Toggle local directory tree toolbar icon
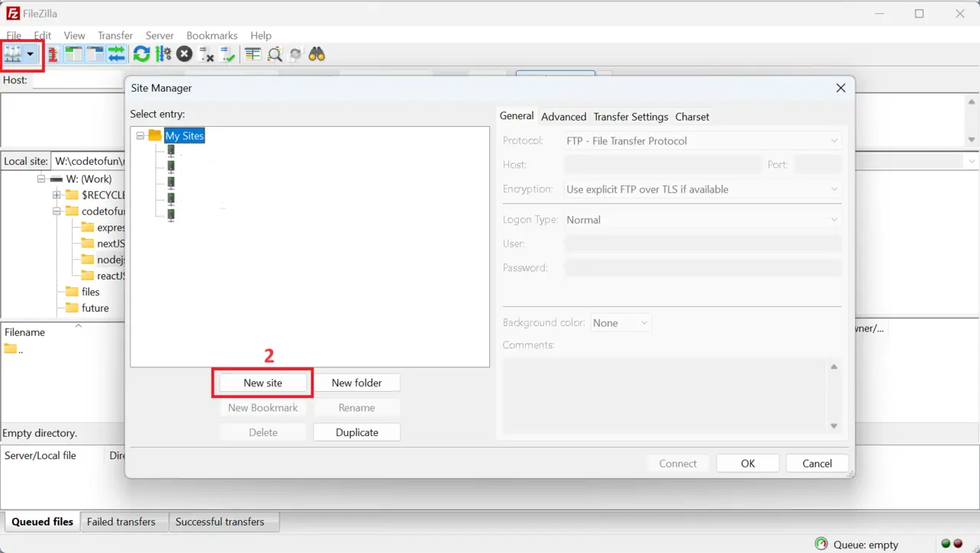This screenshot has width=980, height=553. 73,54
